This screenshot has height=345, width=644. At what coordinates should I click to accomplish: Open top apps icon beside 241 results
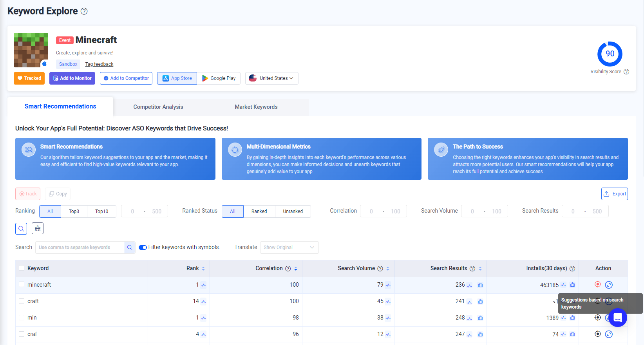[480, 302]
